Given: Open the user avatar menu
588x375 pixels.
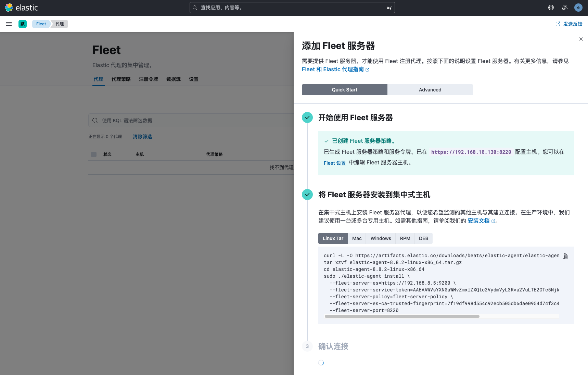Looking at the screenshot, I should tap(578, 8).
